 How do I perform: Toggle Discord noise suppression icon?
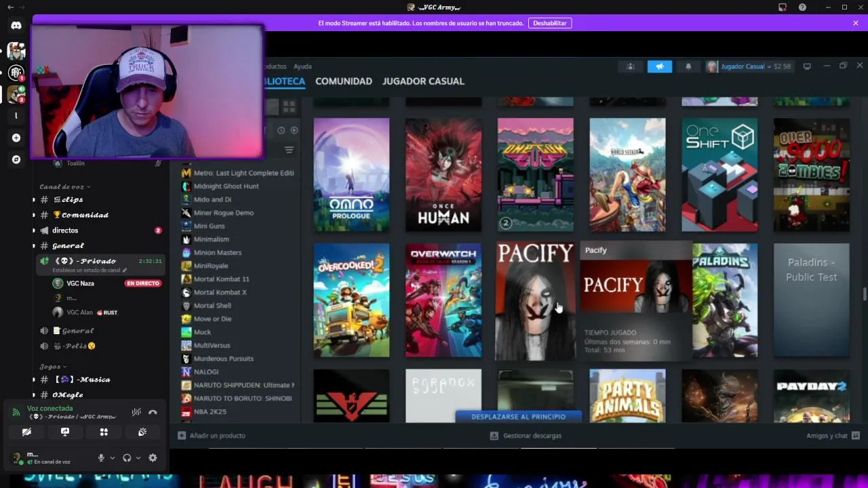click(136, 412)
